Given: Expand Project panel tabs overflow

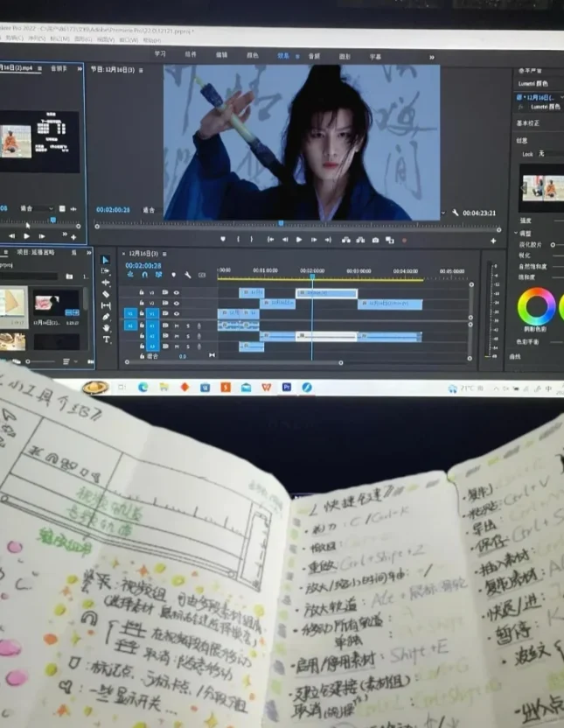Looking at the screenshot, I should (88, 253).
